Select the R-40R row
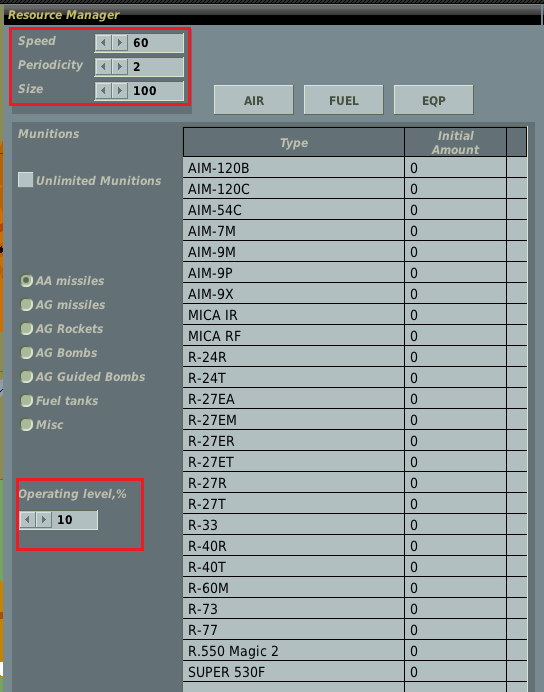 point(355,546)
